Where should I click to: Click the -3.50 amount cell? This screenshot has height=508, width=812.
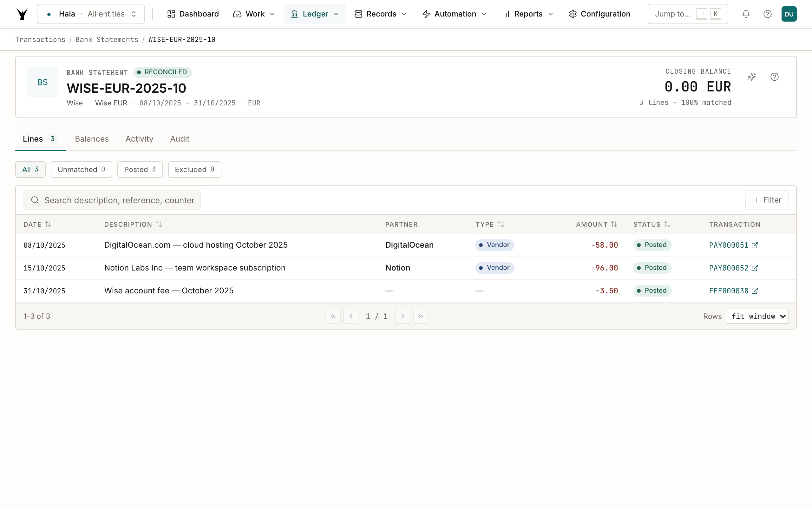[x=607, y=291]
